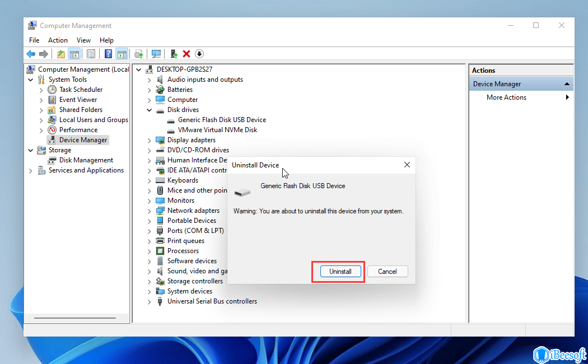588x364 pixels.
Task: Click the red X Uninstall device icon
Action: [186, 54]
